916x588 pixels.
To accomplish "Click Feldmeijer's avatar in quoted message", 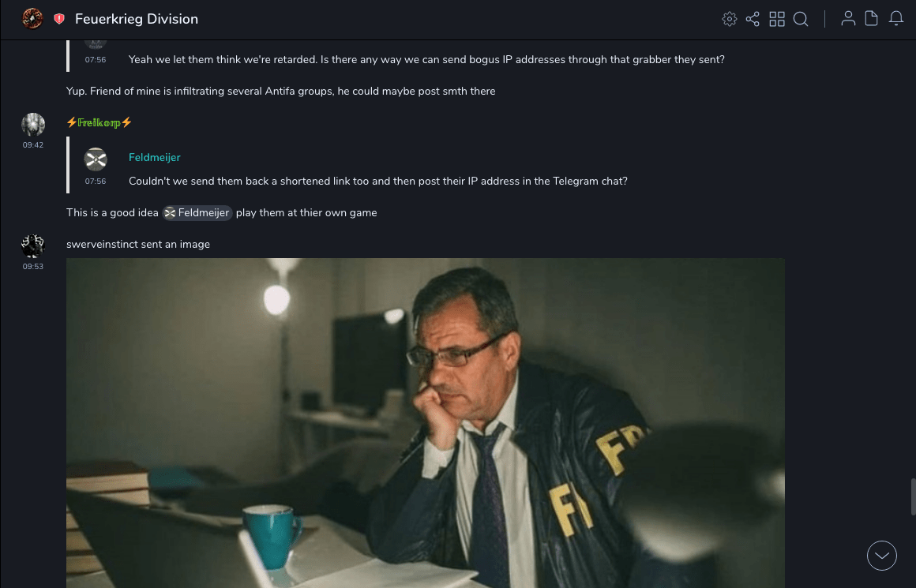I will (x=96, y=159).
